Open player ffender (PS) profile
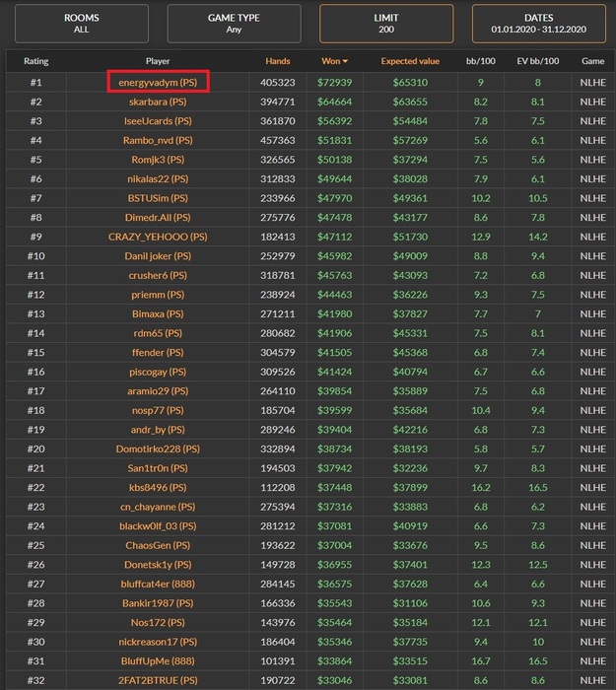Screen dimensions: 616x690 (158, 353)
